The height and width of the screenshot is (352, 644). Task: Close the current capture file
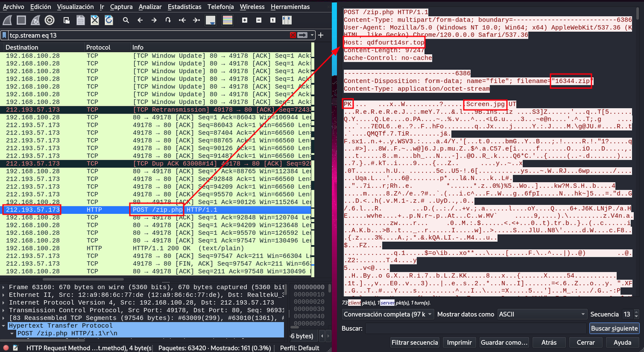coord(94,20)
